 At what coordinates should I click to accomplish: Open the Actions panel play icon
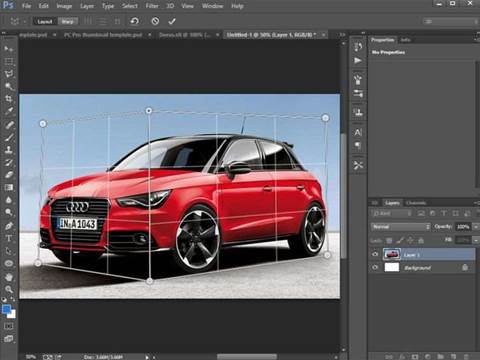[x=358, y=60]
